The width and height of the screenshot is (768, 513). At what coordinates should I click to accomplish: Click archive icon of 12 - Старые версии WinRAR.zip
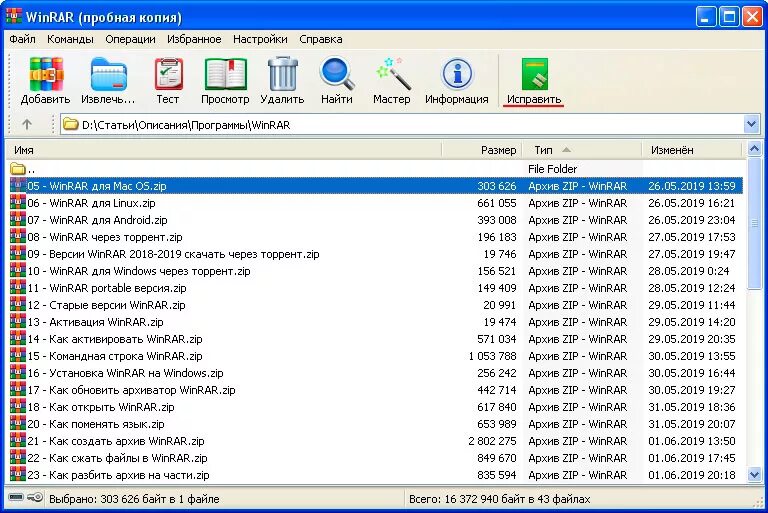18,305
